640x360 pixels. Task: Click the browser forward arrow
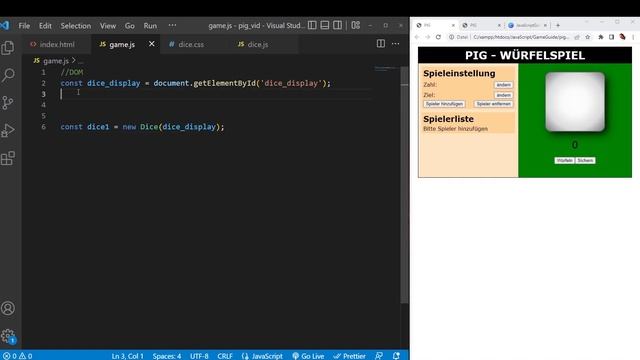pyautogui.click(x=427, y=37)
